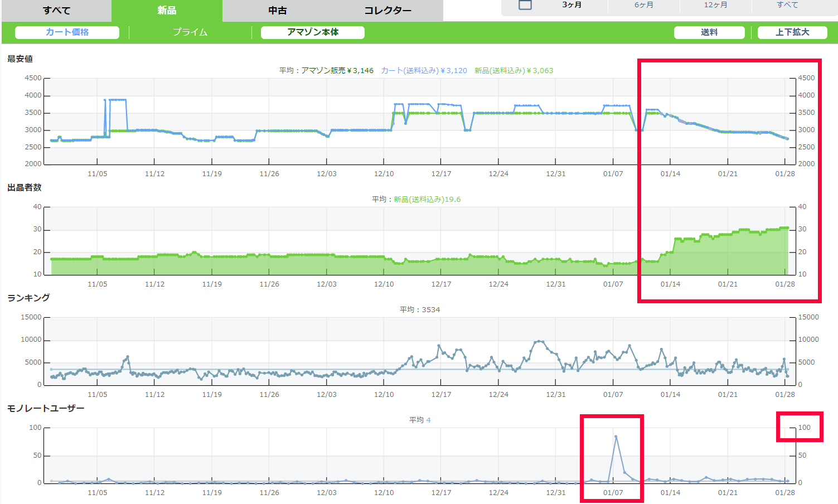Screen dimensions: 838x504
Task: Click the 新品(送料込み) ¥3,063 price legend
Action: pyautogui.click(x=514, y=71)
